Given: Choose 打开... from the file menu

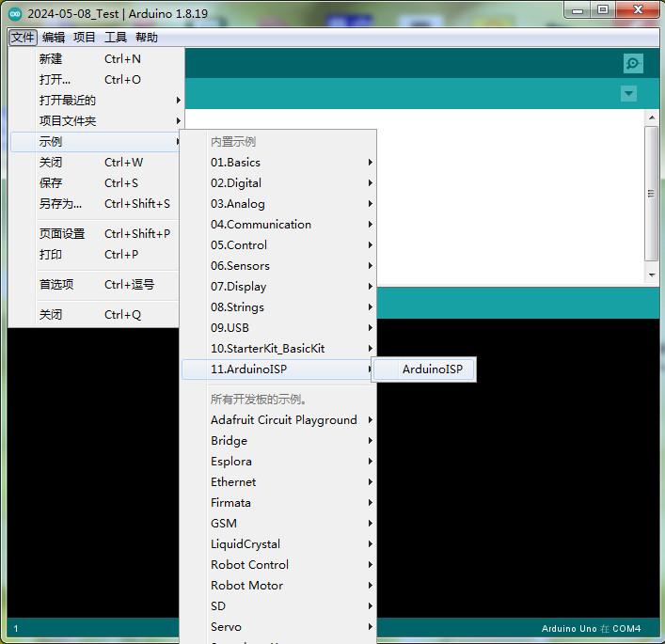Looking at the screenshot, I should coord(97,80).
